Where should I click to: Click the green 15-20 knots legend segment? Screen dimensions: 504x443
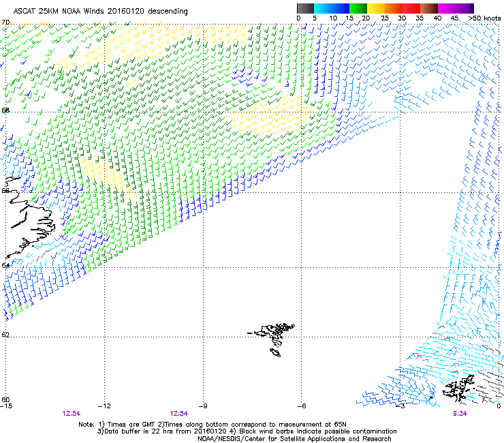(358, 8)
